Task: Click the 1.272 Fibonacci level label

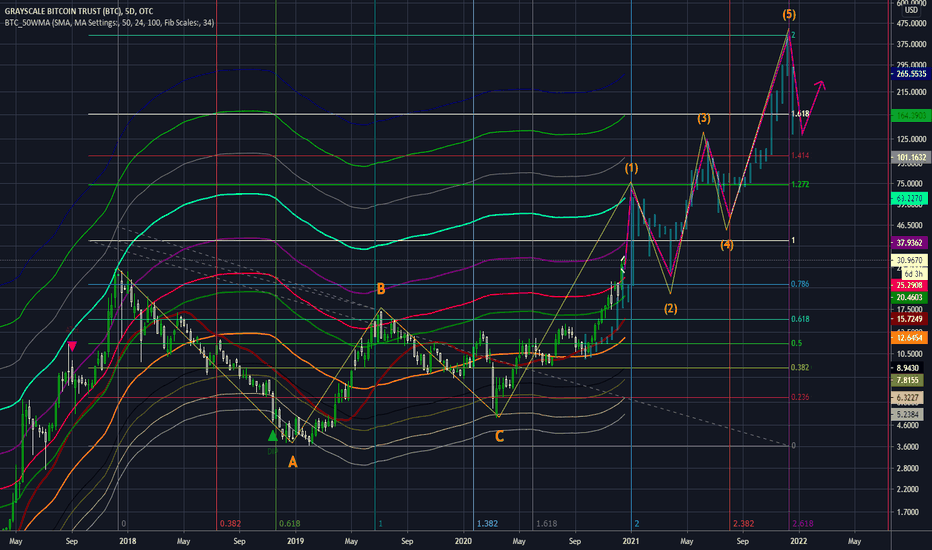Action: click(x=800, y=184)
